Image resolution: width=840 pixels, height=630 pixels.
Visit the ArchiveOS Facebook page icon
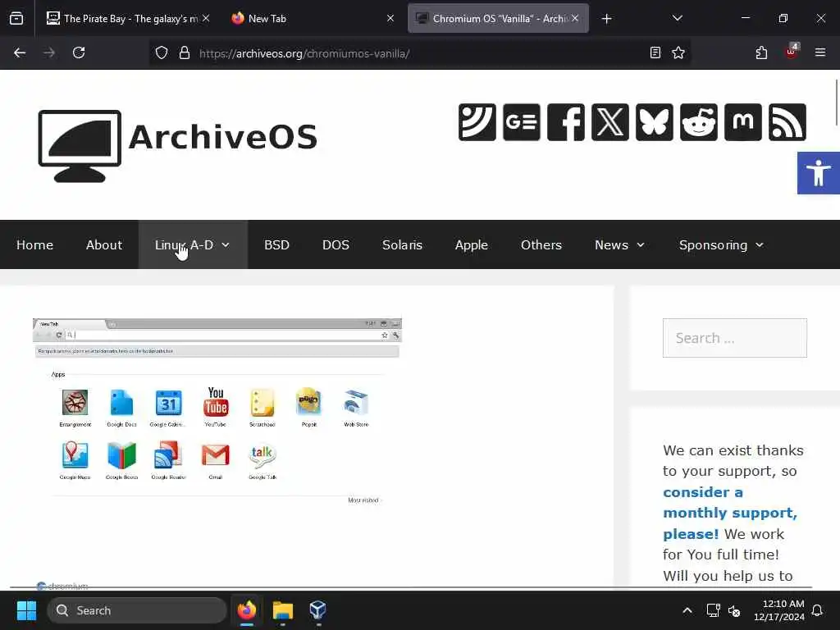point(566,122)
